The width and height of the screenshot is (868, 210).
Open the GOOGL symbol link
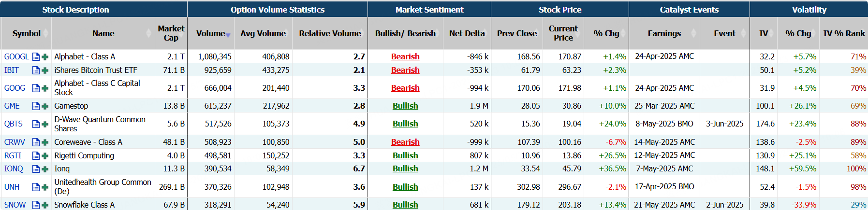(16, 57)
